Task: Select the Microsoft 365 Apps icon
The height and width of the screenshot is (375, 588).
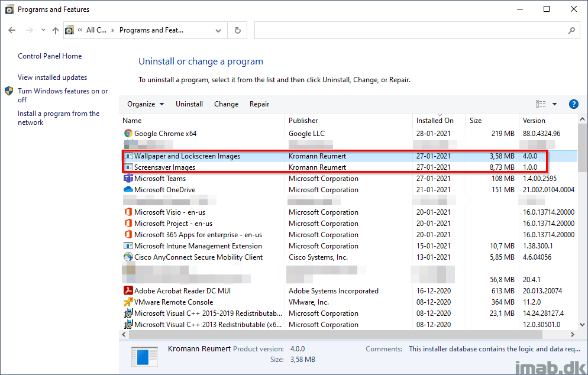Action: tap(128, 235)
